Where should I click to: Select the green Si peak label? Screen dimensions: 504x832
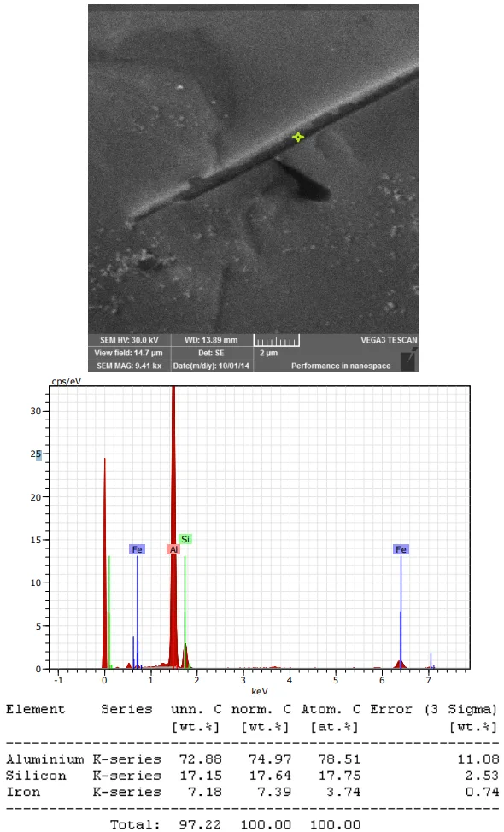click(x=185, y=539)
